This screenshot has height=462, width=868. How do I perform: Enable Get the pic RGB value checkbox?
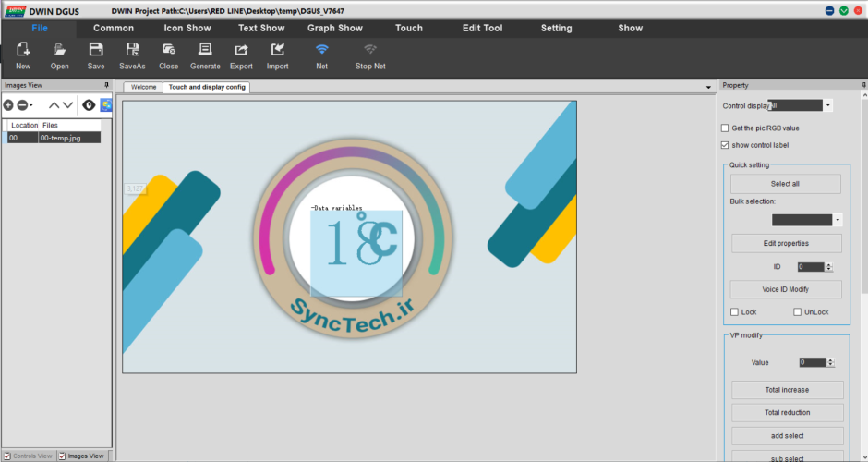725,128
